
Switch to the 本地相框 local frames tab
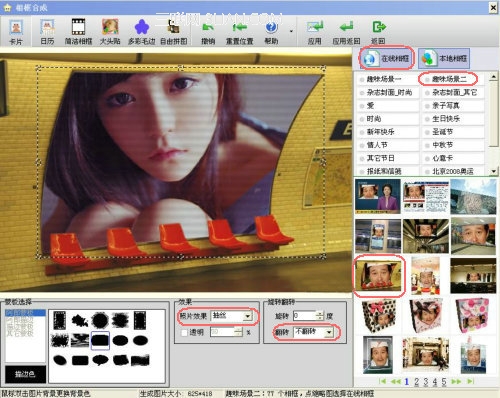pos(444,58)
